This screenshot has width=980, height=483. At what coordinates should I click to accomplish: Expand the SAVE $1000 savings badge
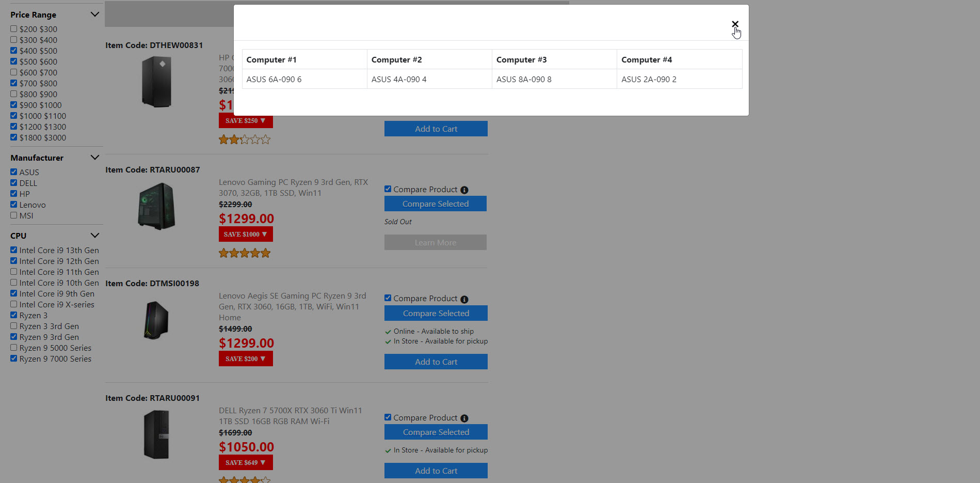pos(246,234)
